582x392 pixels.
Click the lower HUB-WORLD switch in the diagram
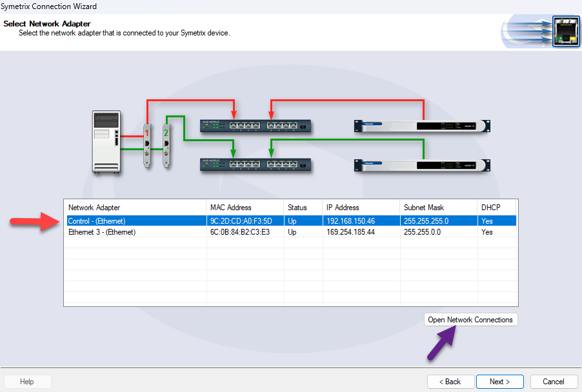pyautogui.click(x=255, y=166)
